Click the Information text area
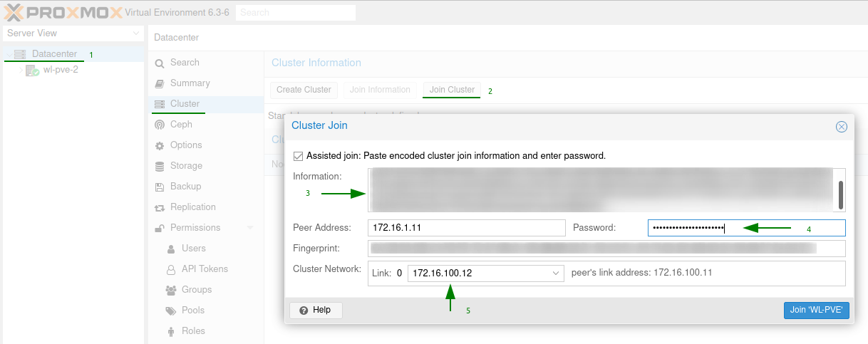The image size is (868, 344). pos(606,190)
